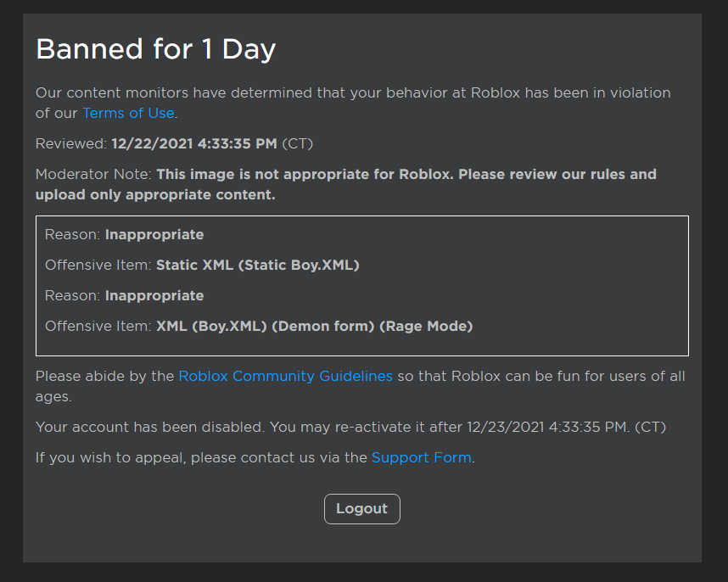Screen dimensions: 728x582
Task: Click "(CT)" beside the reviewed timestamp
Action: coord(297,143)
